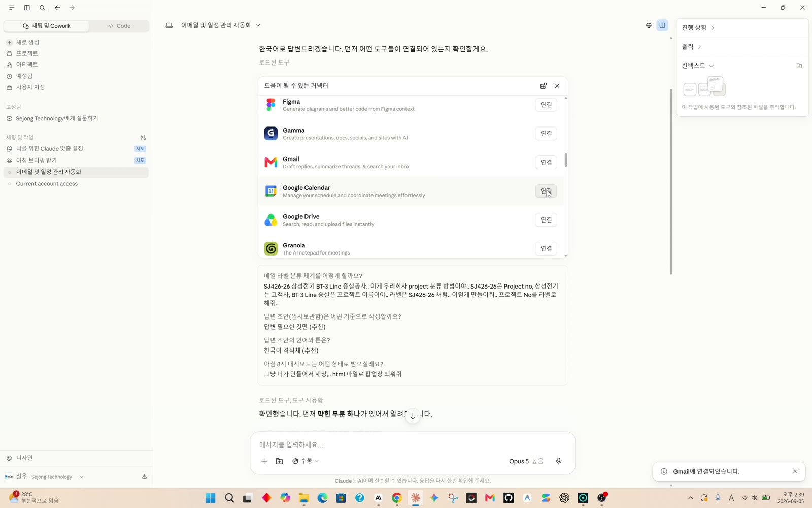Viewport: 812px width, 508px height.
Task: Open the Windows Start menu
Action: click(x=211, y=498)
